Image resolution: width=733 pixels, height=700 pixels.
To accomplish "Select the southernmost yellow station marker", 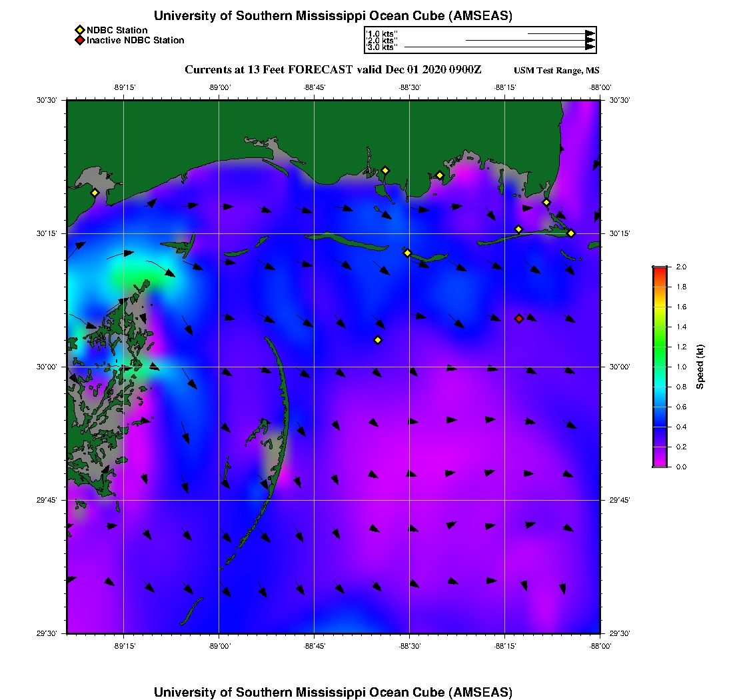I will point(378,340).
